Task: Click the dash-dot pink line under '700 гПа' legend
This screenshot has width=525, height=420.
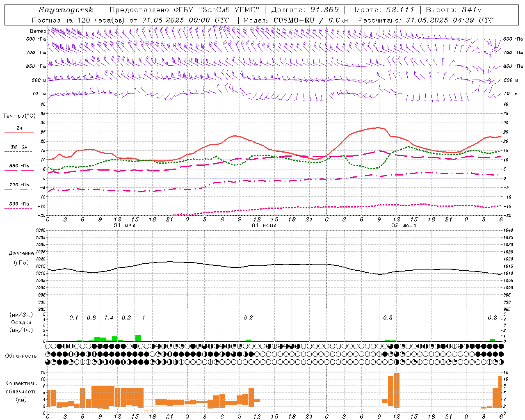Action: pyautogui.click(x=18, y=190)
